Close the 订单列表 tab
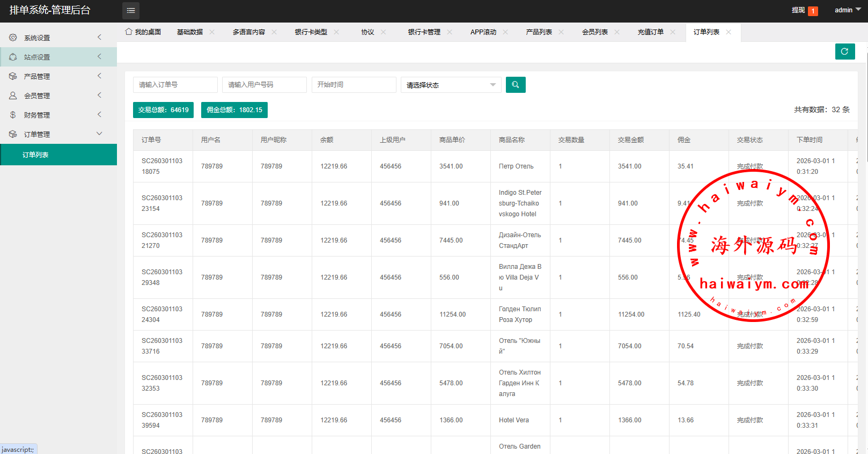Screen dimensions: 868x454 coord(729,32)
